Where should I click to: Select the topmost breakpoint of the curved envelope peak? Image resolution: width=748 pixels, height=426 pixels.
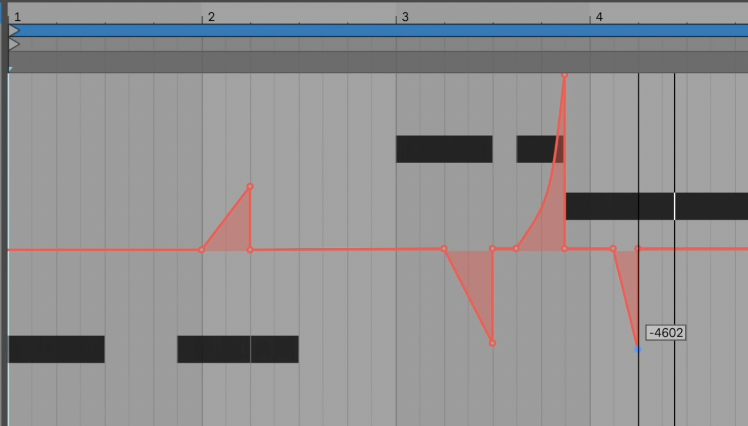pyautogui.click(x=564, y=75)
